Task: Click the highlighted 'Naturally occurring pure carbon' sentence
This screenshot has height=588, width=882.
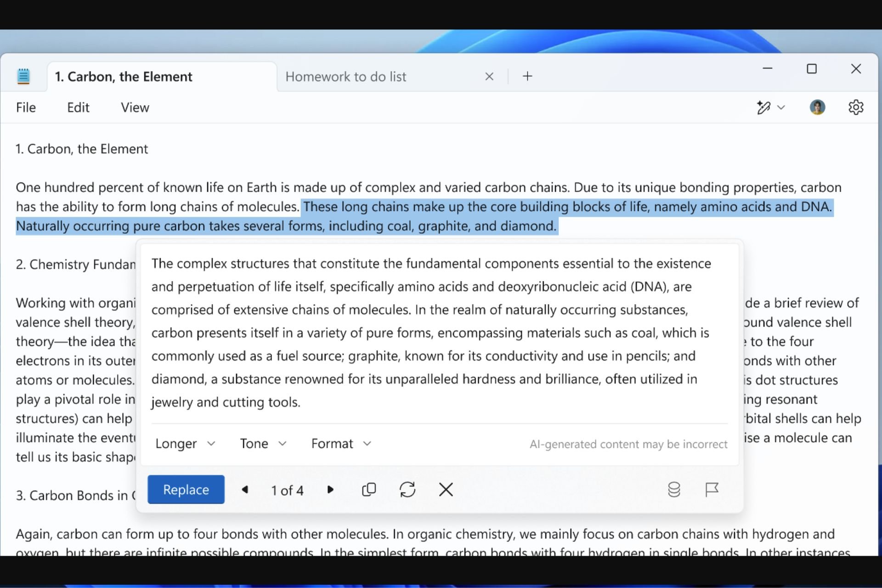Action: click(x=286, y=226)
